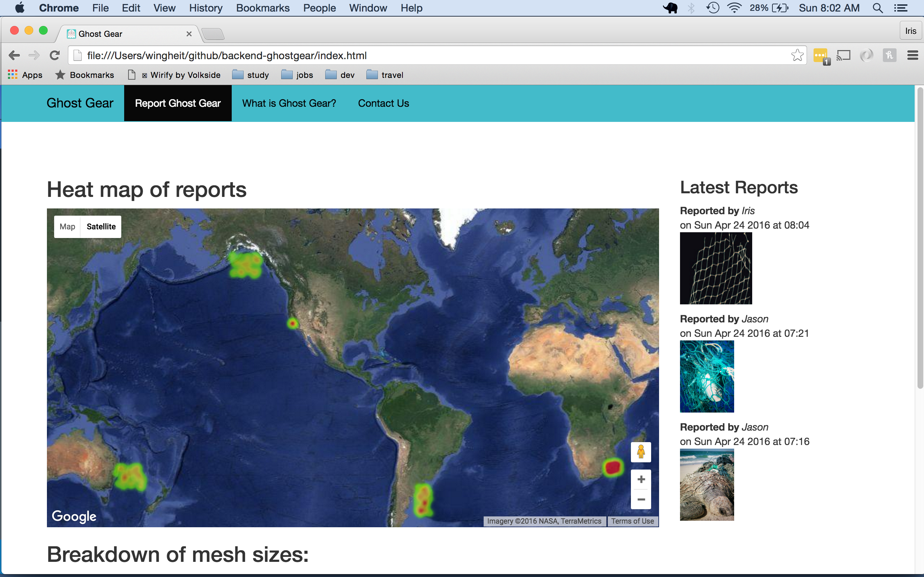924x577 pixels.
Task: Select the Report Ghost Gear nav tab
Action: (178, 103)
